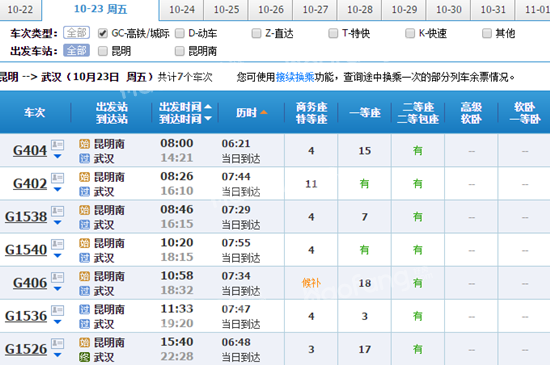Check Z-直达 train type filter

256,33
